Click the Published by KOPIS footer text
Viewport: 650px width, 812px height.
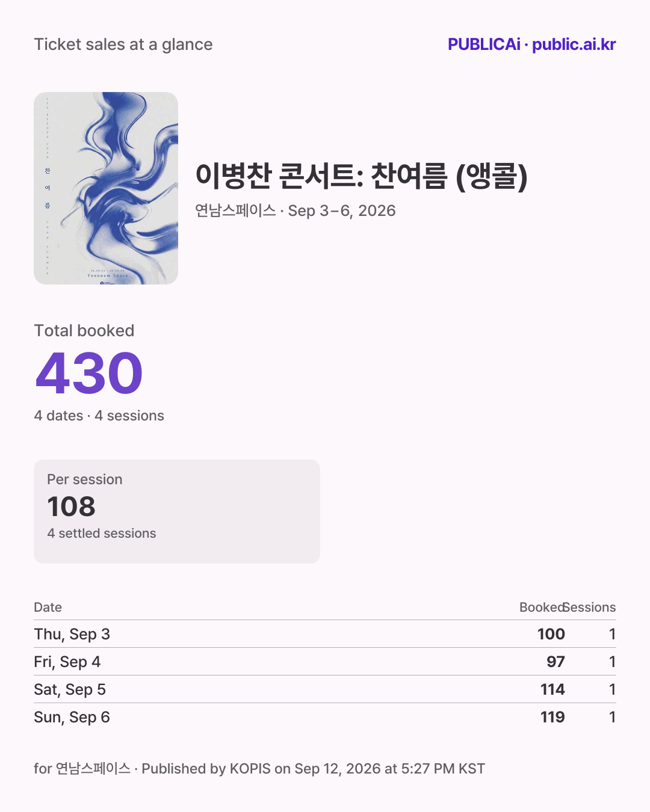(313, 769)
